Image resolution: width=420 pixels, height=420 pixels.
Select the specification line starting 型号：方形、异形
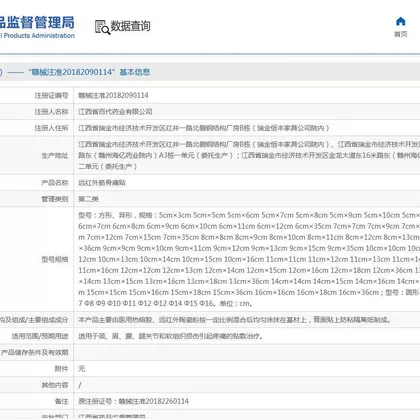pyautogui.click(x=249, y=215)
